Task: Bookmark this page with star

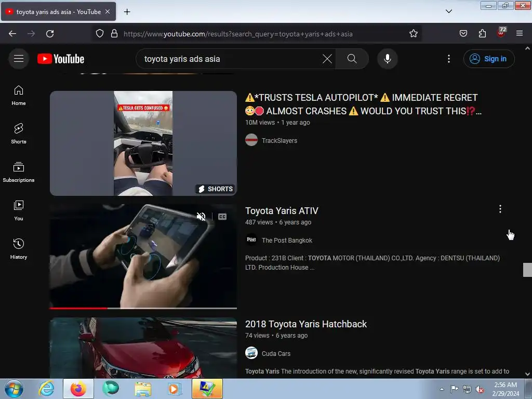Action: tap(413, 34)
